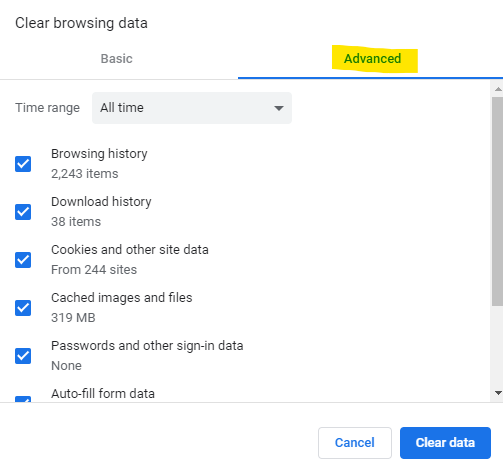The image size is (503, 464).
Task: Uncheck Passwords and other sign-in data
Action: pyautogui.click(x=23, y=356)
